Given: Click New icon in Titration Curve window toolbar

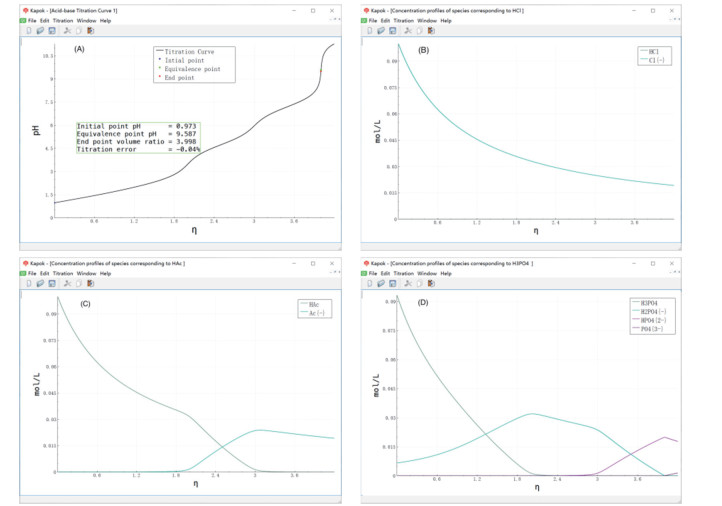Looking at the screenshot, I should pyautogui.click(x=29, y=30).
